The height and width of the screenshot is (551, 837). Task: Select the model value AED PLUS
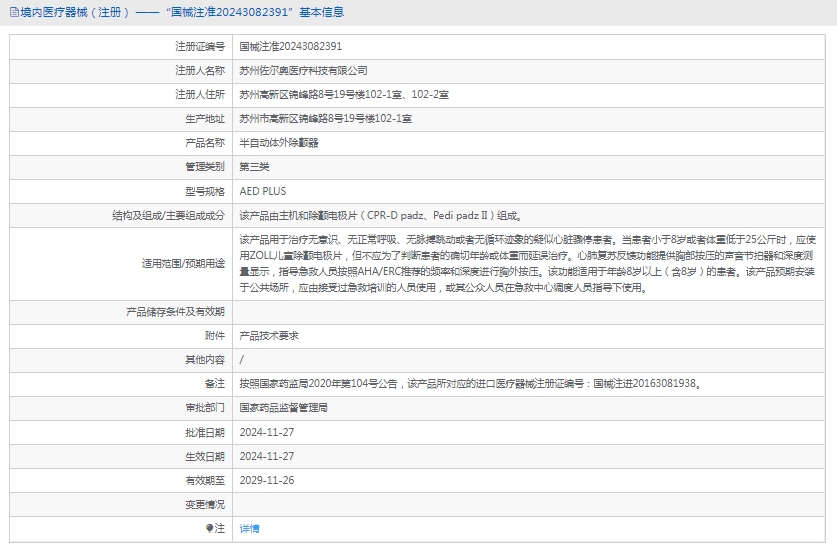[263, 191]
